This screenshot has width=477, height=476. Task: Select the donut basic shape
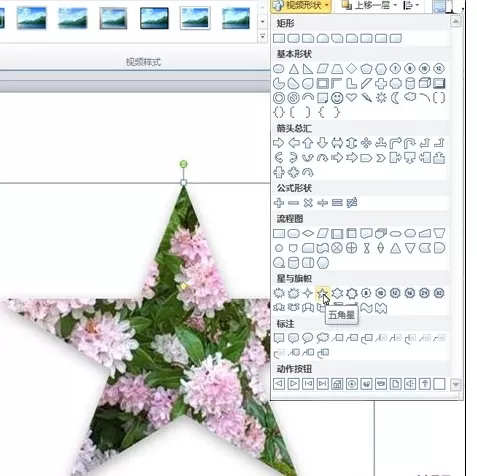point(279,98)
